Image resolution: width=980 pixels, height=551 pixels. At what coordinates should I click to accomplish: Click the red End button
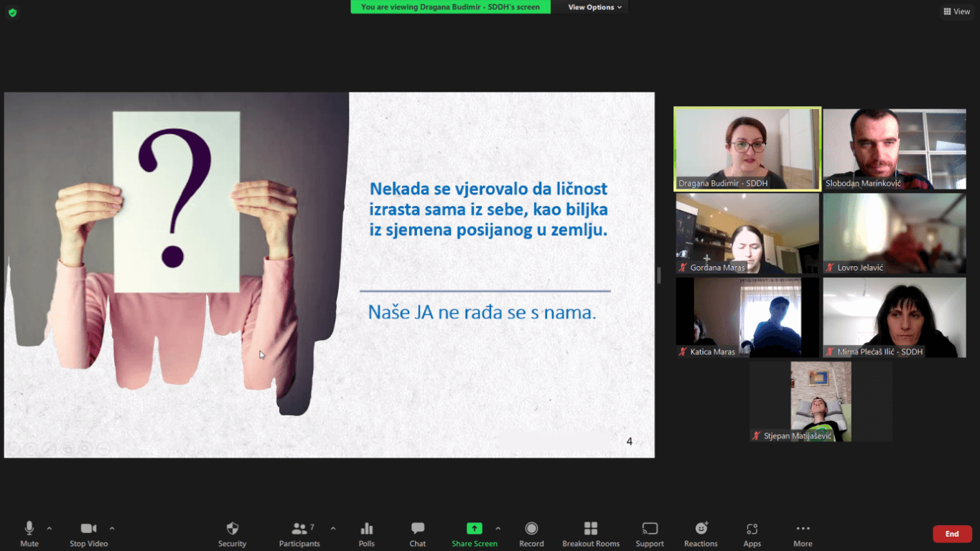click(951, 534)
